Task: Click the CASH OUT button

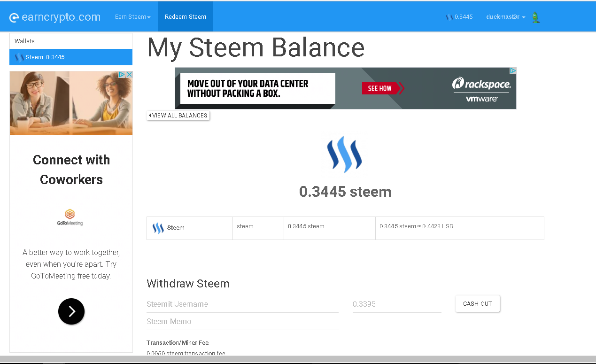Action: point(477,304)
